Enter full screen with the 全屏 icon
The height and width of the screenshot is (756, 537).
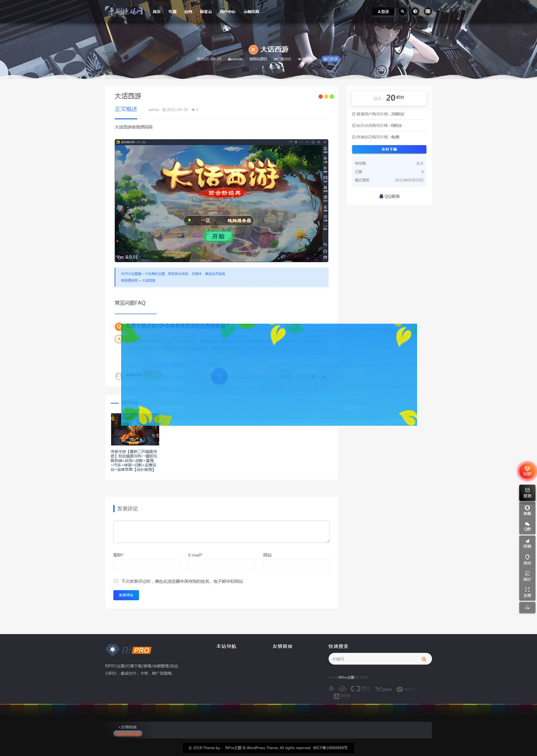tap(527, 592)
